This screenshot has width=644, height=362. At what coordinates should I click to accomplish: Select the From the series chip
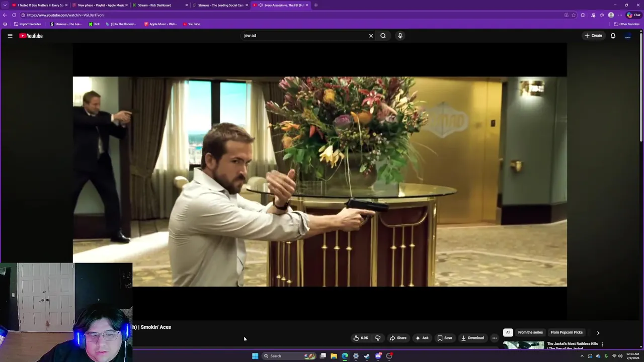530,332
